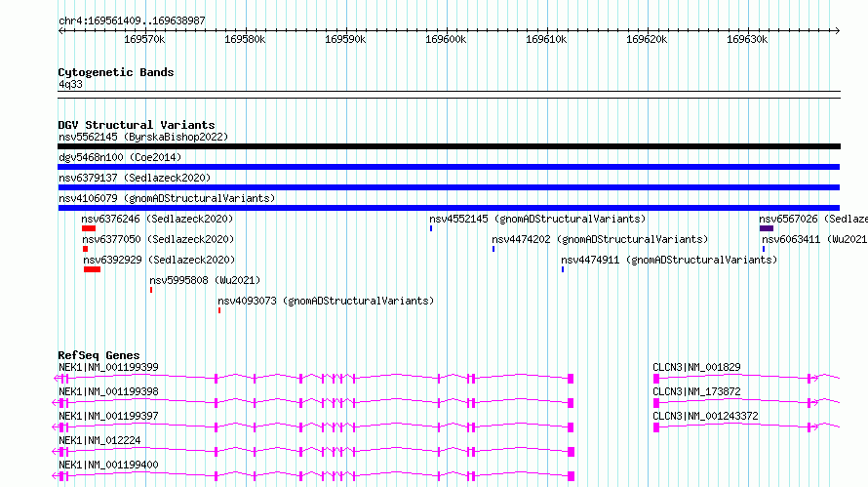
Task: Click red tick under nsv4093073
Action: [219, 310]
